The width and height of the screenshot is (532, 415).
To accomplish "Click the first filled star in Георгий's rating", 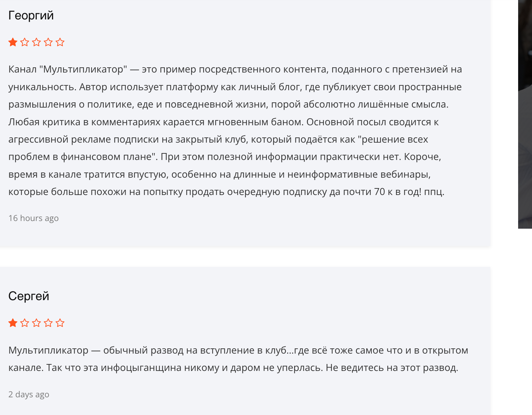I will click(x=13, y=42).
